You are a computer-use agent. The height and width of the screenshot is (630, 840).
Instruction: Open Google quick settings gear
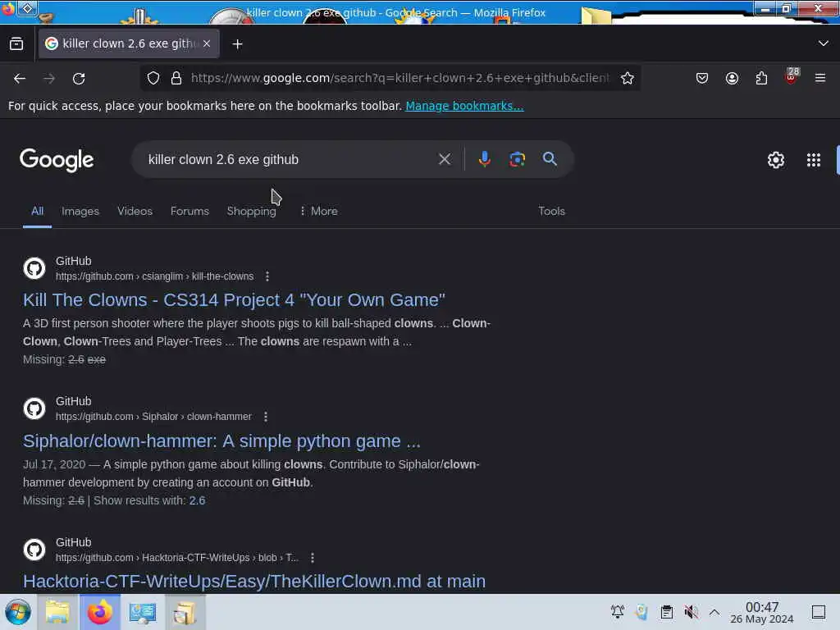tap(776, 160)
